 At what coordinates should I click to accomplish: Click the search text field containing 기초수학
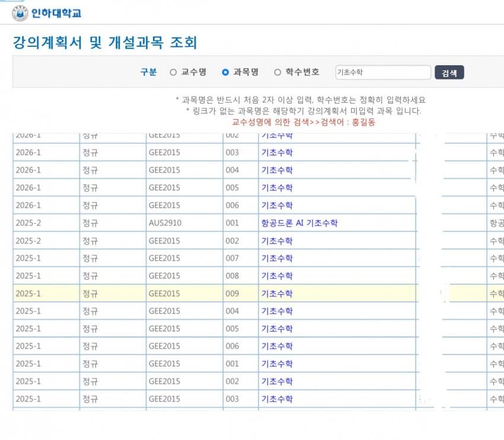pos(382,72)
